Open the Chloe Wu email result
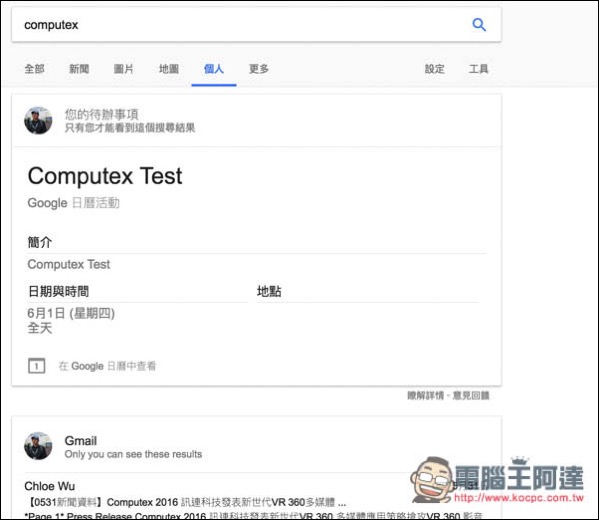This screenshot has height=520, width=599. pyautogui.click(x=50, y=486)
